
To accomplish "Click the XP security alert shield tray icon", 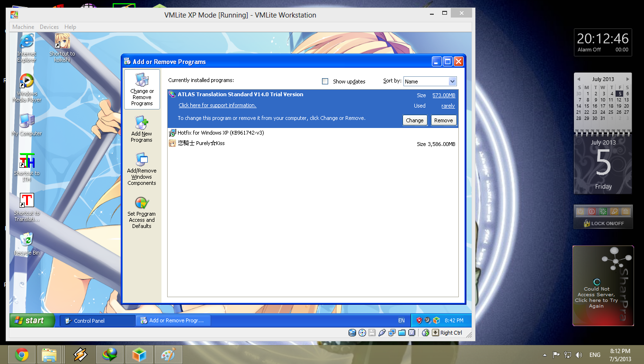I will pos(419,320).
